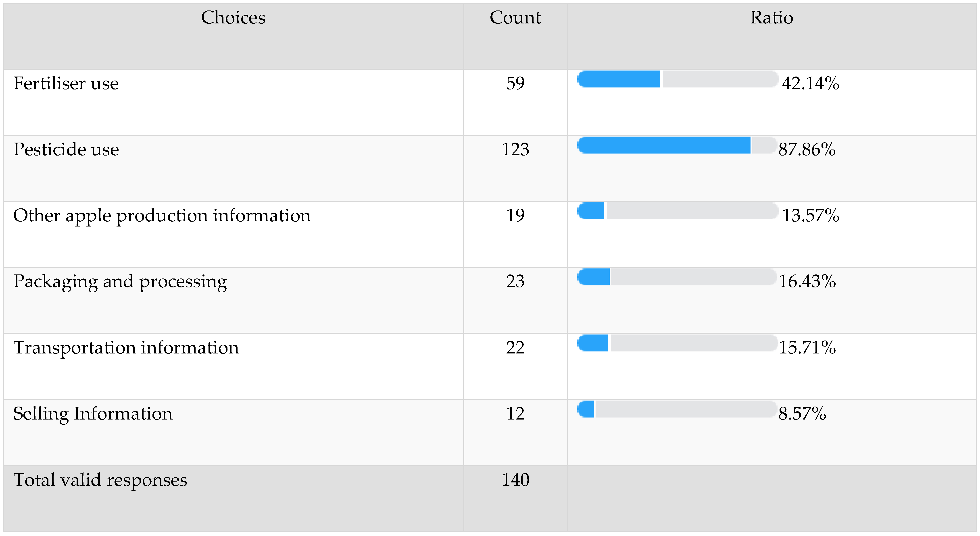This screenshot has height=536, width=980.
Task: Select the Selling Information row label
Action: click(93, 413)
